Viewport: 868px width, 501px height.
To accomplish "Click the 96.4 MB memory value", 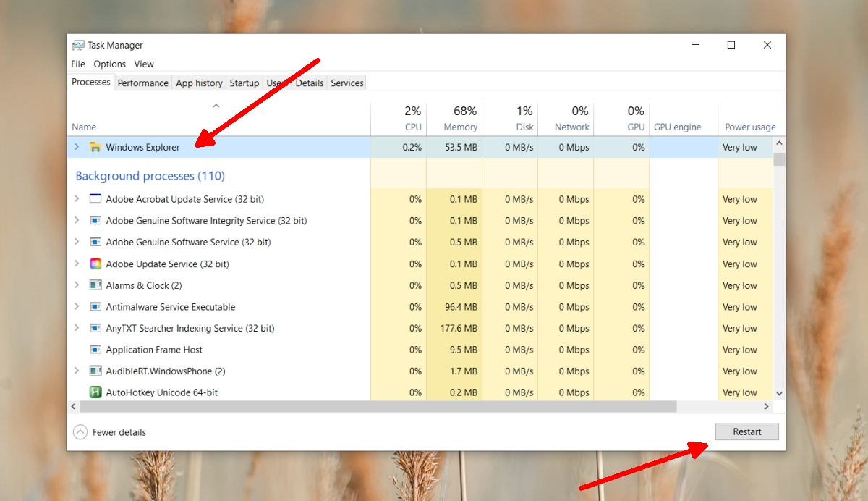I will click(x=461, y=307).
